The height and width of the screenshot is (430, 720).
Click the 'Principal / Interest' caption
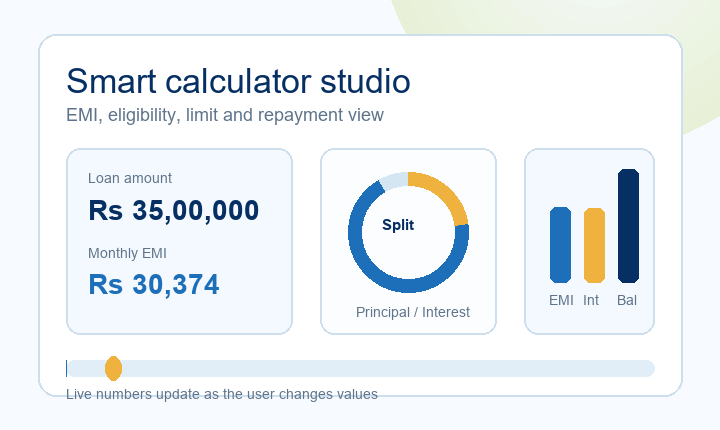pos(413,312)
